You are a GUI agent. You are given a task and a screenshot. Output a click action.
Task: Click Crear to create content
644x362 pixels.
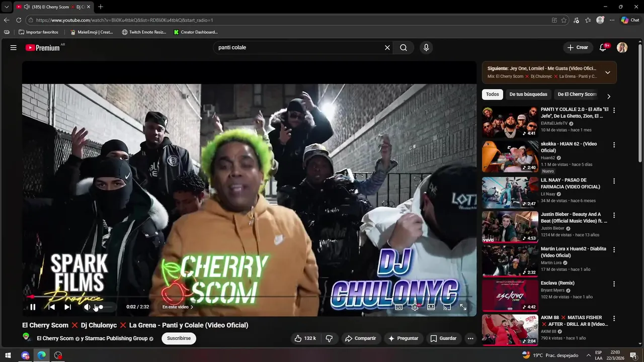[578, 47]
